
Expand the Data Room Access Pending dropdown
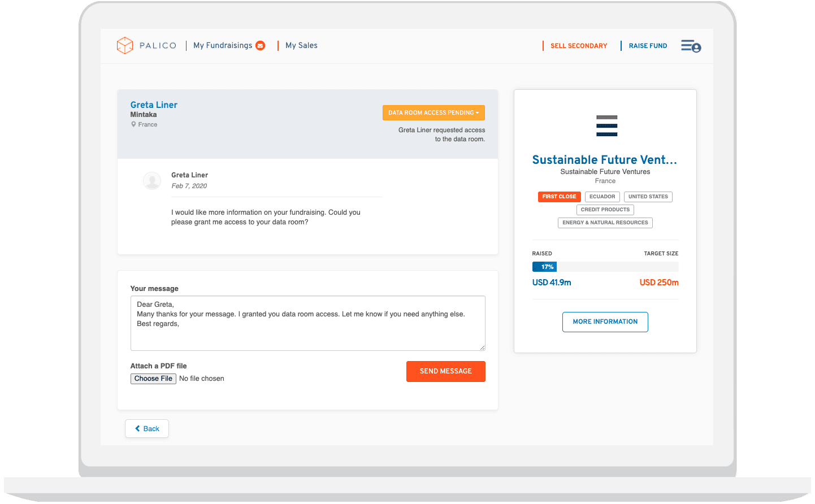(433, 112)
